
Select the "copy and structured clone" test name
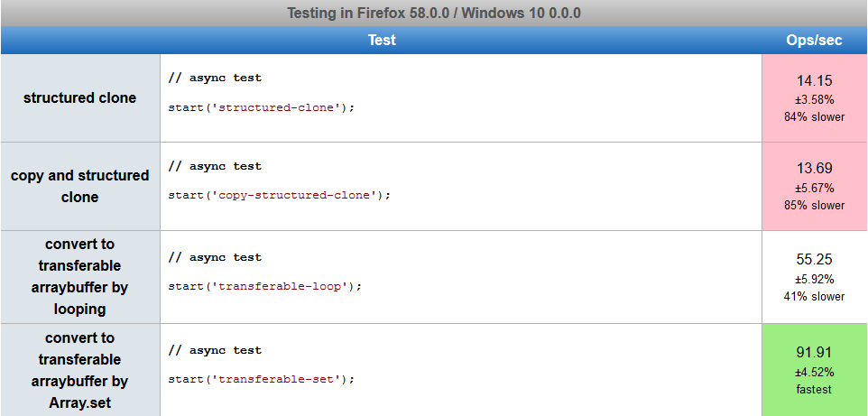click(80, 186)
